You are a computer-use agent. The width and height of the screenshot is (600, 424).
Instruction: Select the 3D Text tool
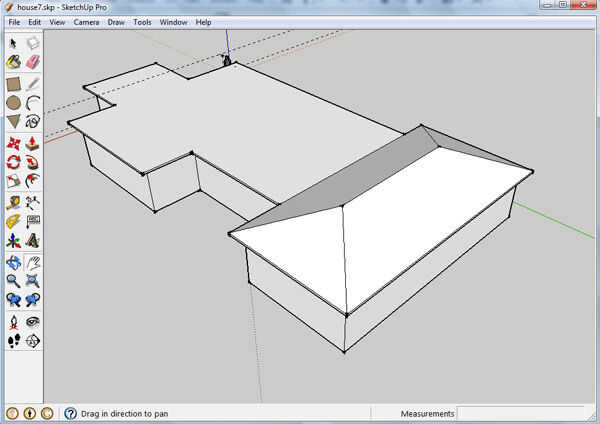[x=33, y=241]
